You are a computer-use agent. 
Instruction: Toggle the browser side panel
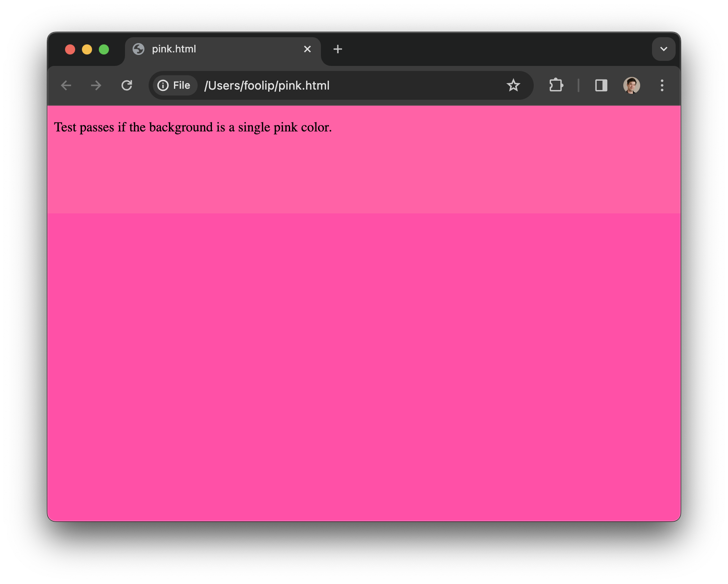601,86
